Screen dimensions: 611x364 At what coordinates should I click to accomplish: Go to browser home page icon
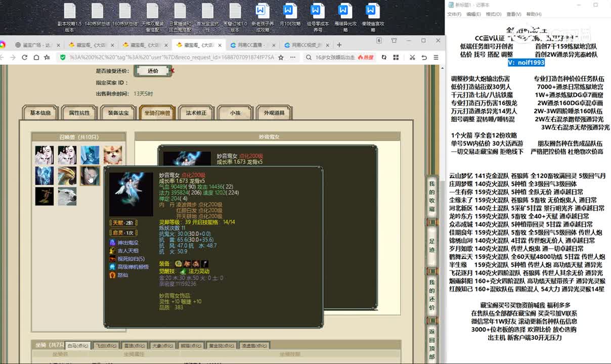click(x=36, y=58)
